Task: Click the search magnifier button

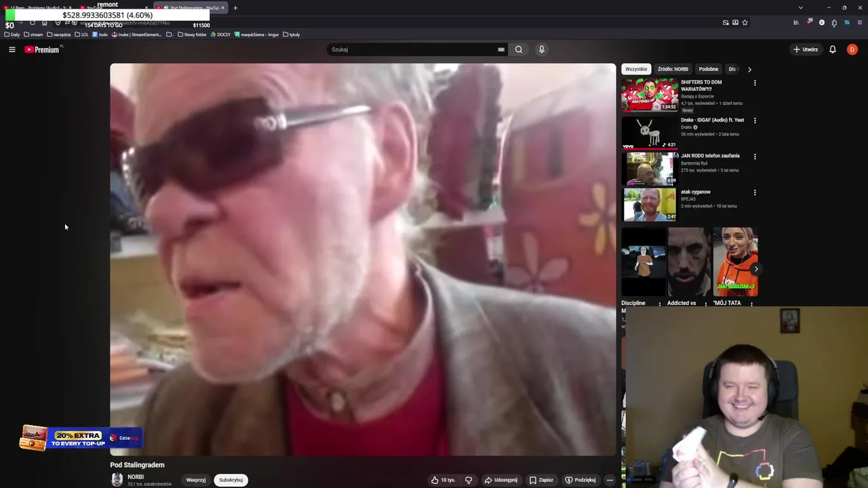Action: (x=519, y=49)
